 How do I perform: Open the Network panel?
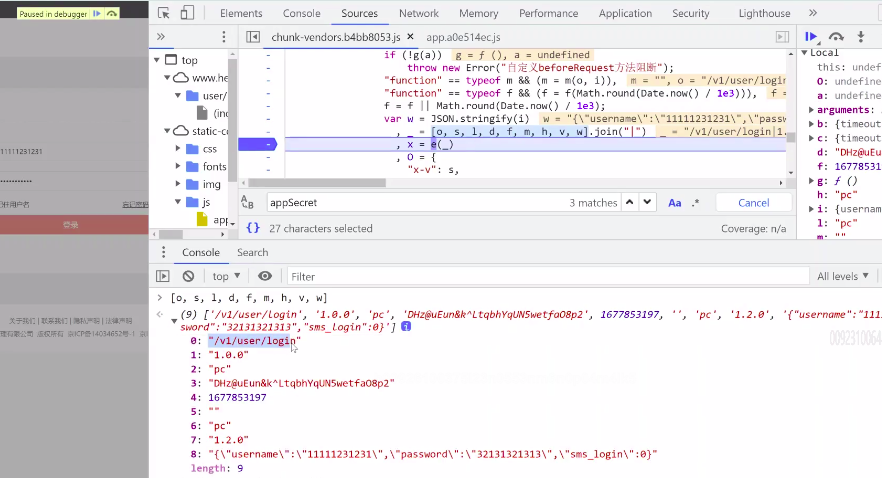(x=418, y=13)
